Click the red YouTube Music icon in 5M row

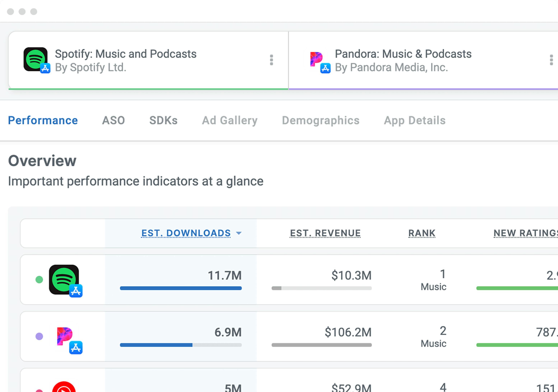(x=64, y=387)
